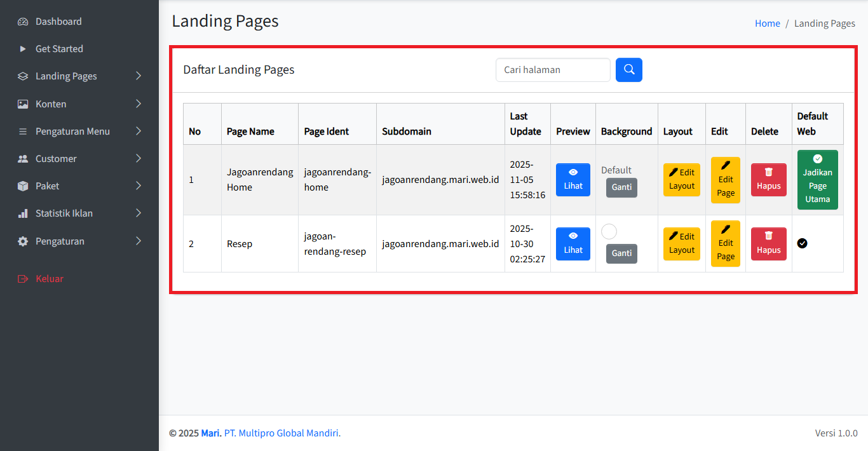Click the Paket box icon in sidebar
Screen dimensions: 868x451
click(23, 186)
